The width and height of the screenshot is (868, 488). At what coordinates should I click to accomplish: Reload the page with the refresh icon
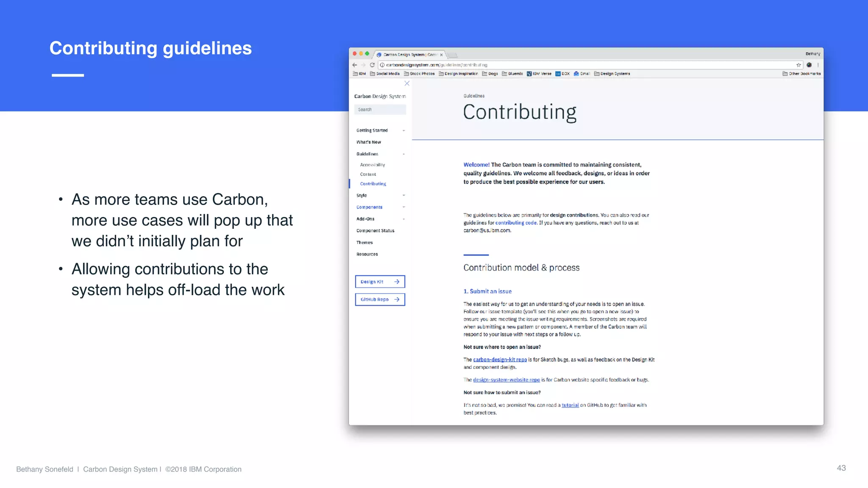click(x=372, y=65)
